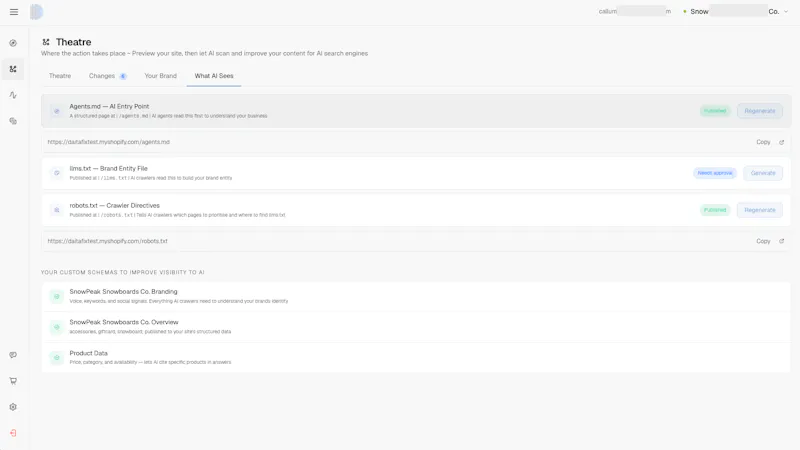Click the Theatre page title icon
800x450 pixels.
[46, 42]
